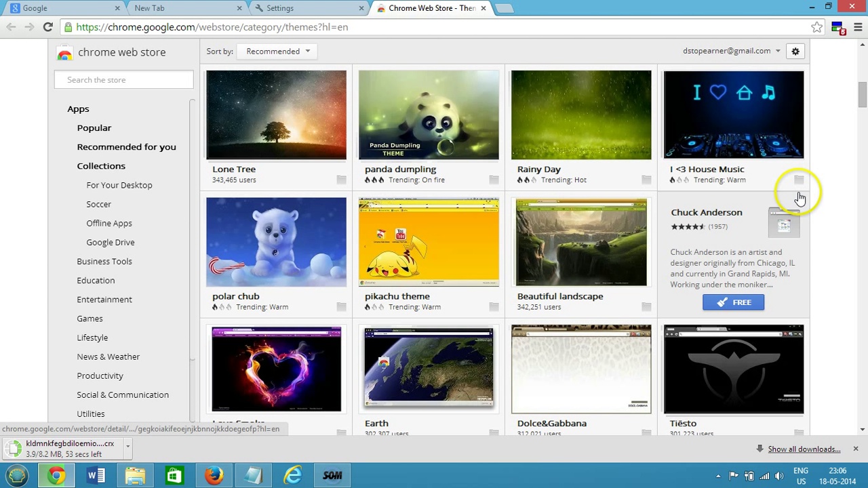
Task: Open the Lone Tree theme thumbnail
Action: [276, 115]
